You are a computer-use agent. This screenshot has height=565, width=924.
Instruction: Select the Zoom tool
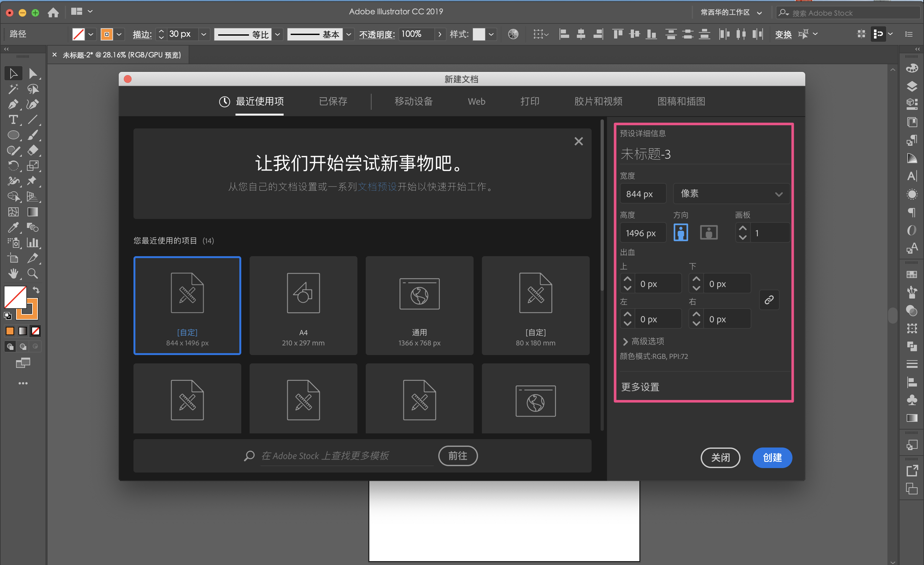click(33, 274)
